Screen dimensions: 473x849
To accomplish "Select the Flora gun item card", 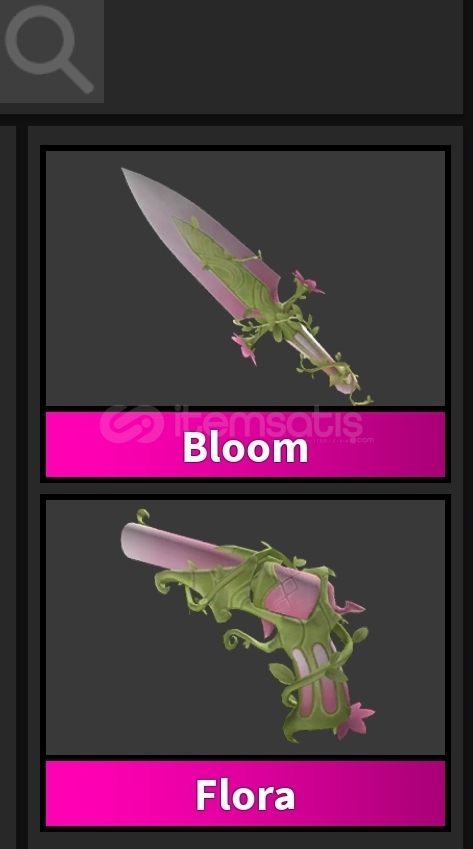I will (245, 663).
